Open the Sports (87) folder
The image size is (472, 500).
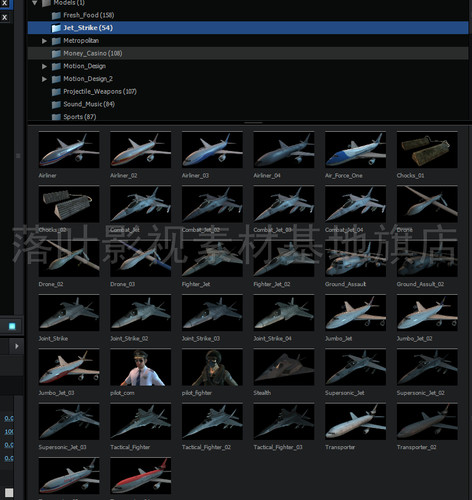(248, 117)
